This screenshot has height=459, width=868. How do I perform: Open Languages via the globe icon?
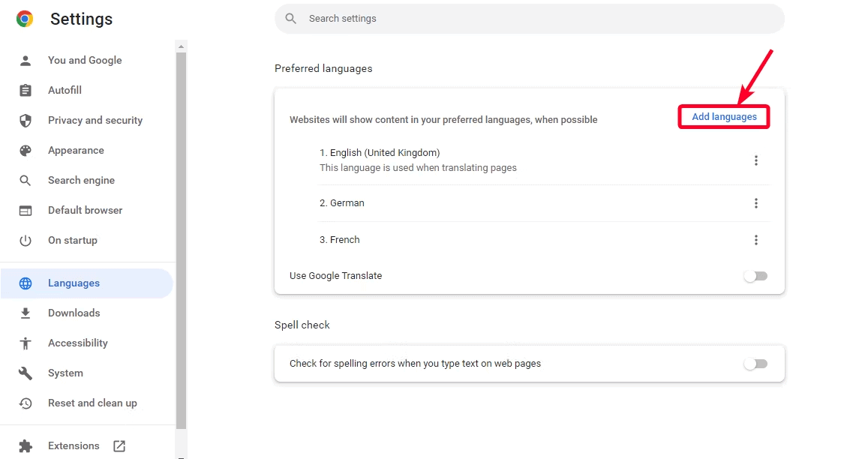(x=26, y=283)
